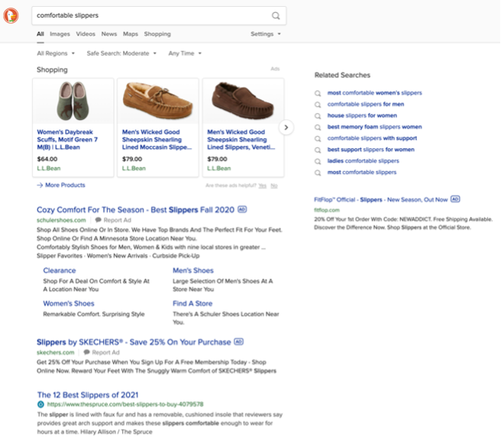Viewport: 504px width, 445px height.
Task: Switch to the Shopping tab
Action: coord(157,34)
